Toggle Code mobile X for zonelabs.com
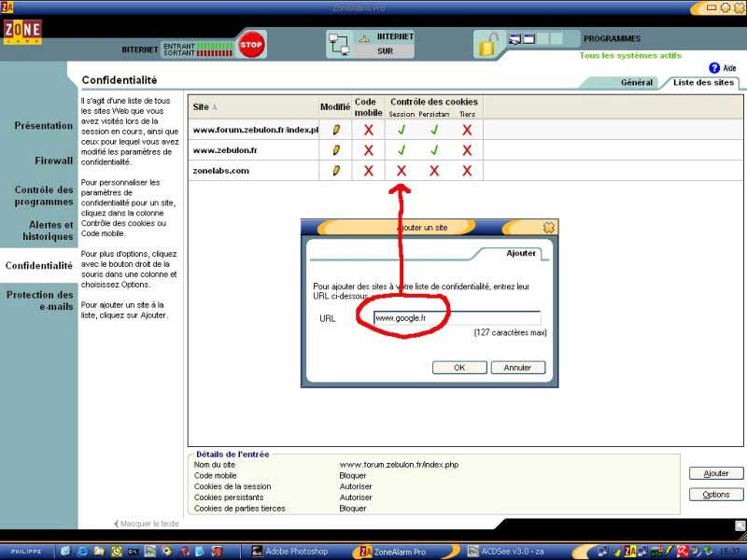Image resolution: width=747 pixels, height=560 pixels. coord(369,171)
